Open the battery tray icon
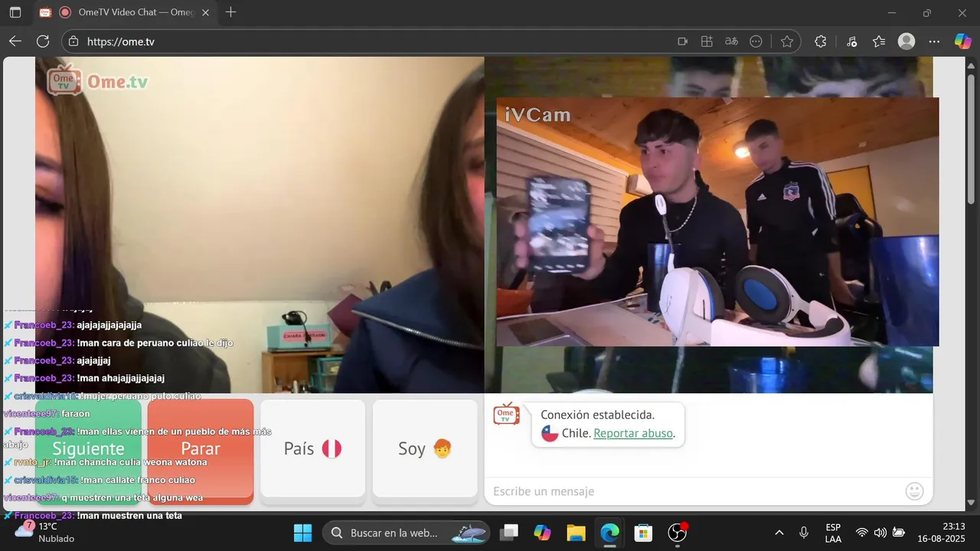This screenshot has width=980, height=551. [x=899, y=533]
